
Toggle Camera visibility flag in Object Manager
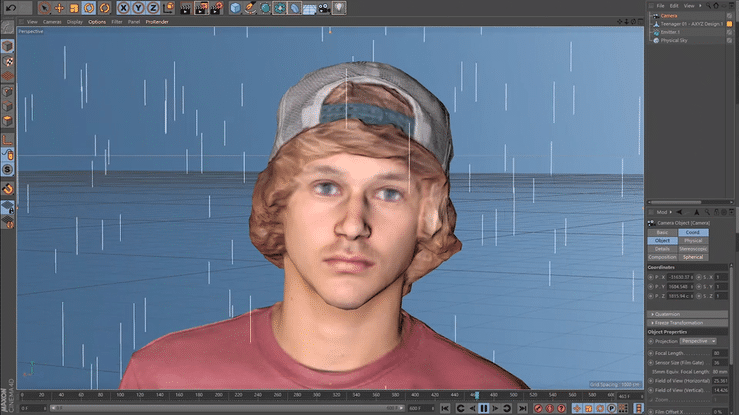tap(729, 16)
